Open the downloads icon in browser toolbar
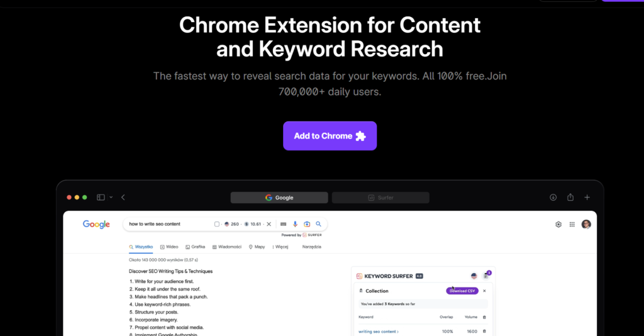Image resolution: width=644 pixels, height=336 pixels. (553, 197)
